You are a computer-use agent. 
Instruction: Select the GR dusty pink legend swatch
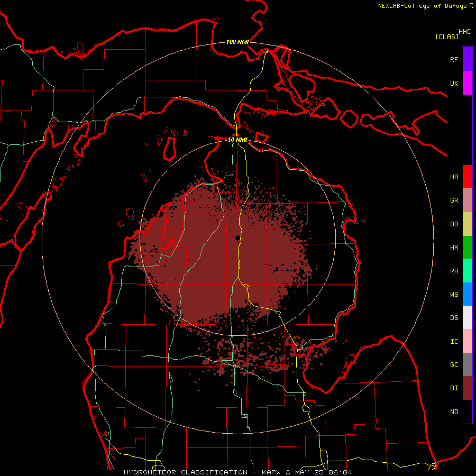click(x=467, y=200)
